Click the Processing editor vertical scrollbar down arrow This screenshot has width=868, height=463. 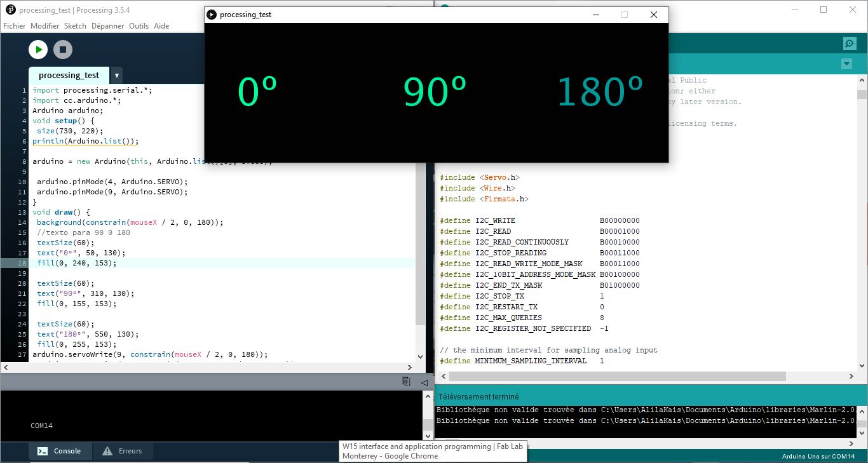(420, 357)
